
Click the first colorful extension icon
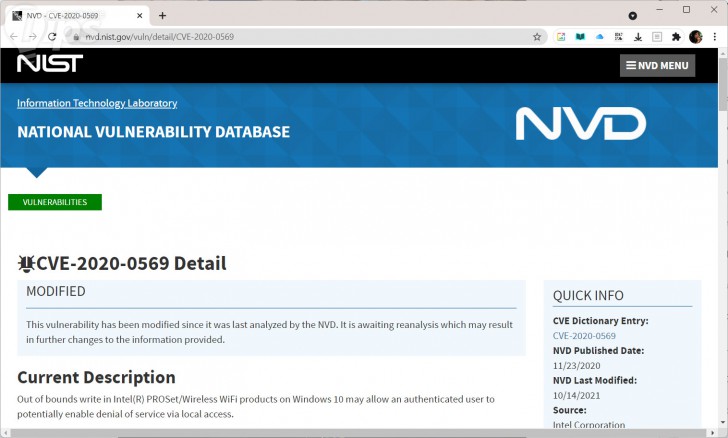(x=561, y=37)
